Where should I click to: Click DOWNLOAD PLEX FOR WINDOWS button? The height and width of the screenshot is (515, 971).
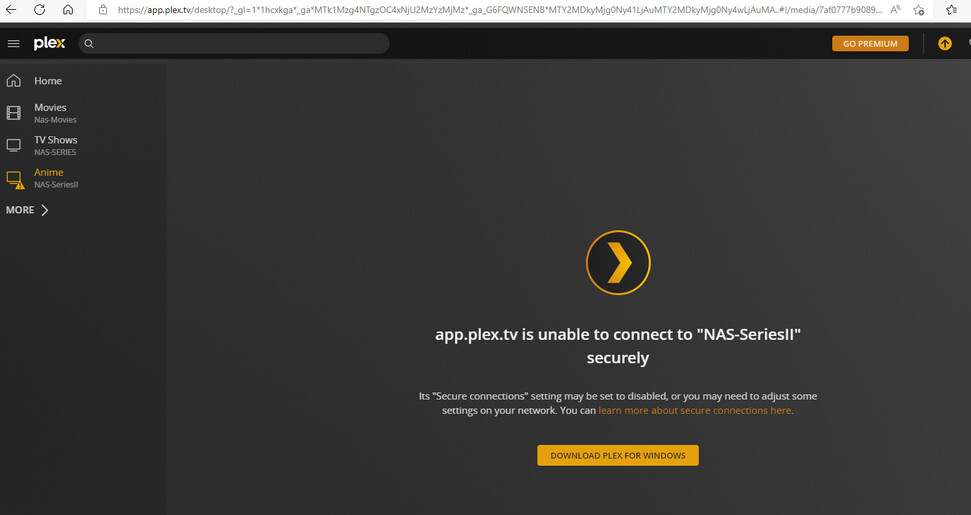pos(617,455)
